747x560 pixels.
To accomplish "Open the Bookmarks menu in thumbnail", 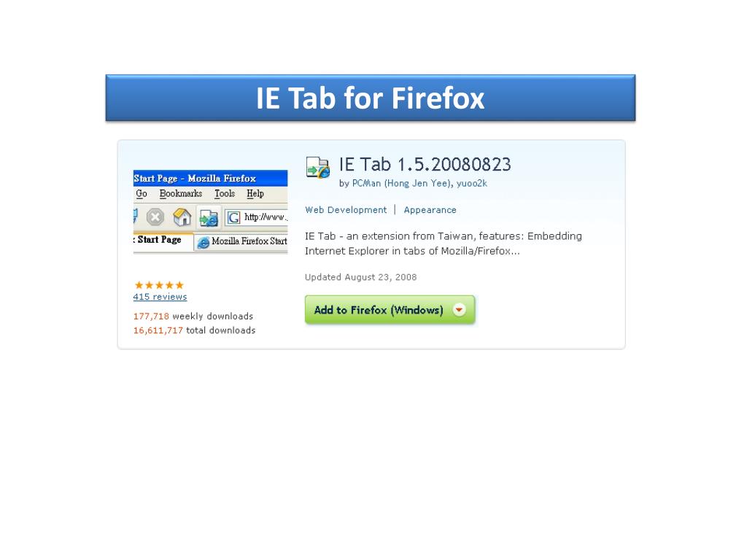I will tap(181, 193).
